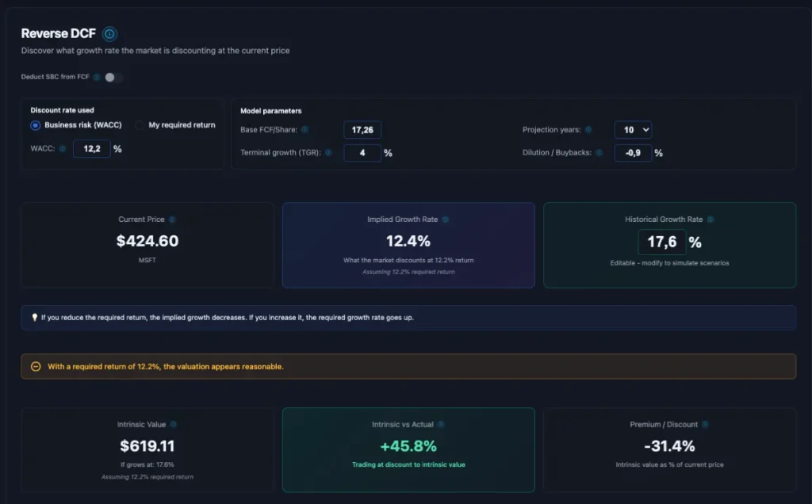Screen dimensions: 812x504
Task: Click 'Intrinsic value as % of current price'
Action: tap(669, 464)
